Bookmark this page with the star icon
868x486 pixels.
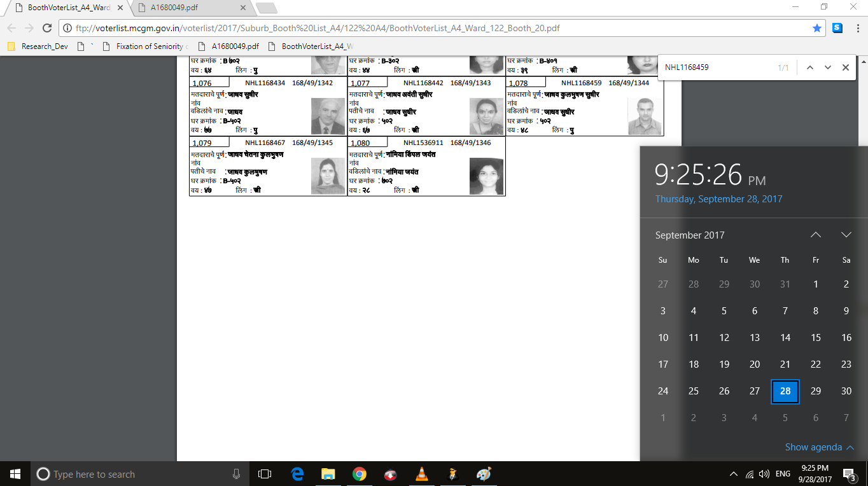point(817,28)
